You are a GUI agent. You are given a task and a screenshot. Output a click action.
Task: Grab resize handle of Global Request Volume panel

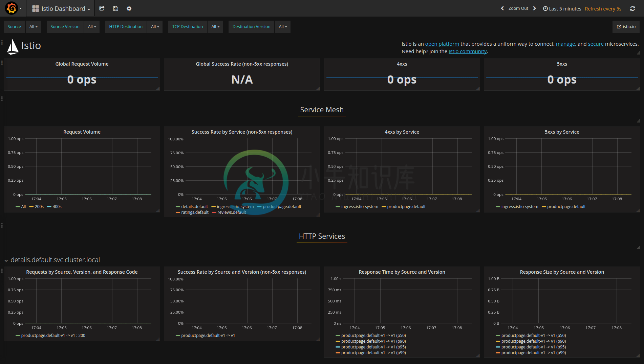(158, 89)
